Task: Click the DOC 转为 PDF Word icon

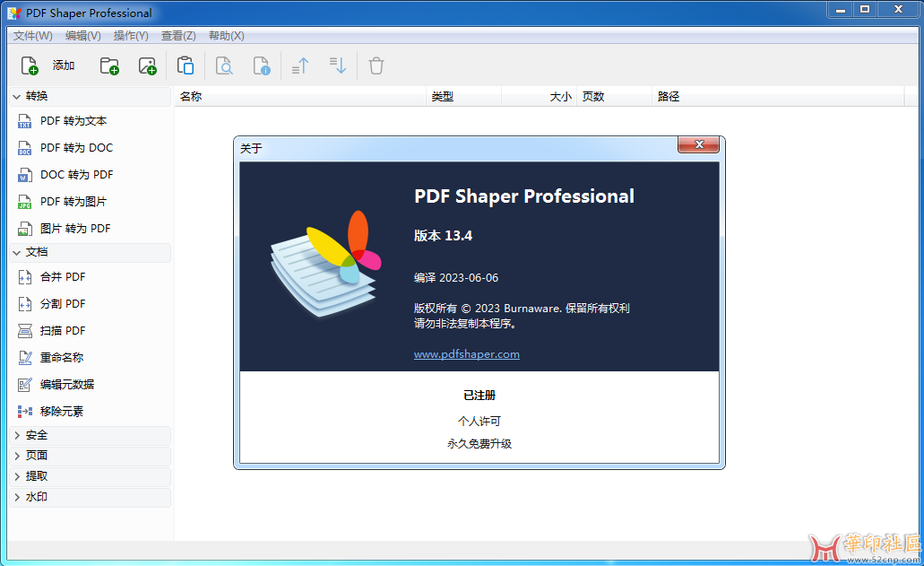Action: tap(25, 175)
